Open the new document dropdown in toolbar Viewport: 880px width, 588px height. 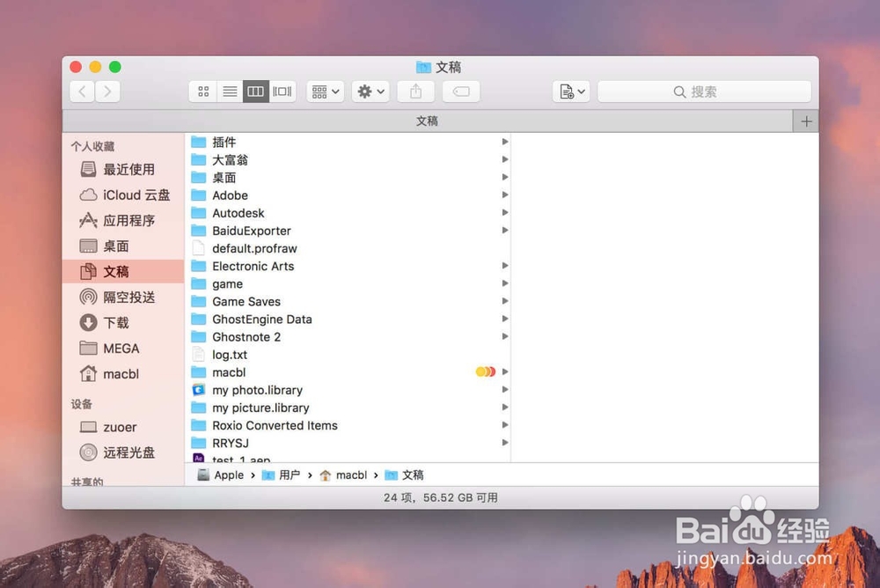tap(571, 92)
